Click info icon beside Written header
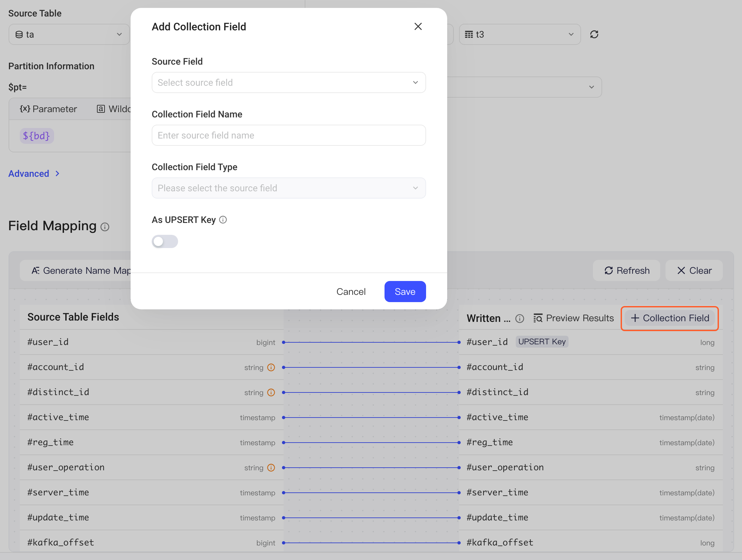 [x=520, y=318]
